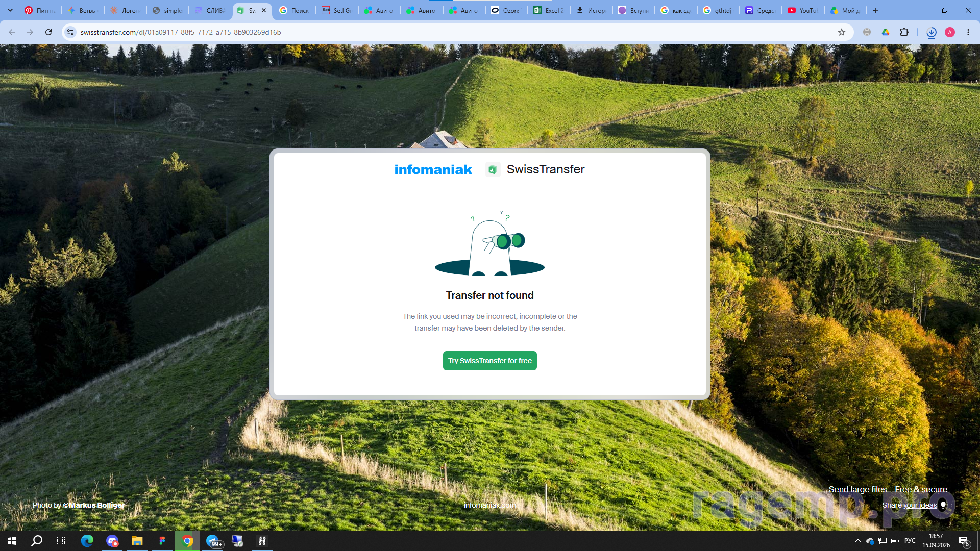The height and width of the screenshot is (551, 980).
Task: Click the Try SwissTransfer for free button
Action: [x=489, y=361]
